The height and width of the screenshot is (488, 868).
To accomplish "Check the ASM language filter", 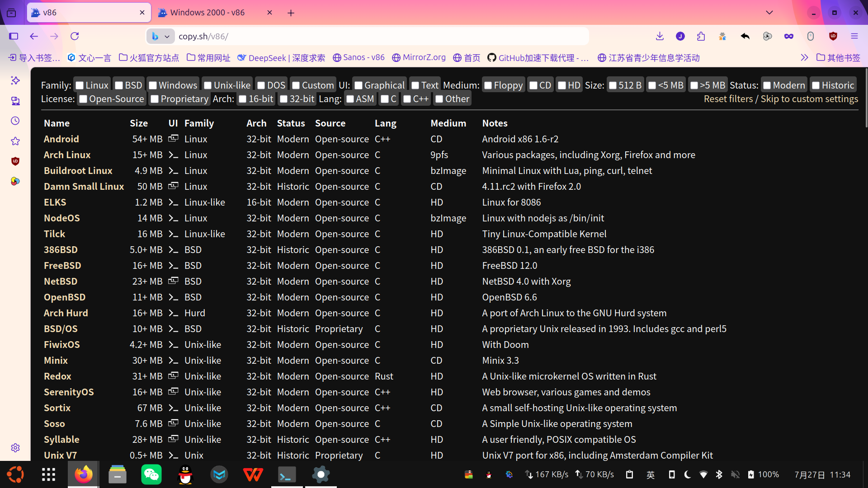I will [x=350, y=99].
